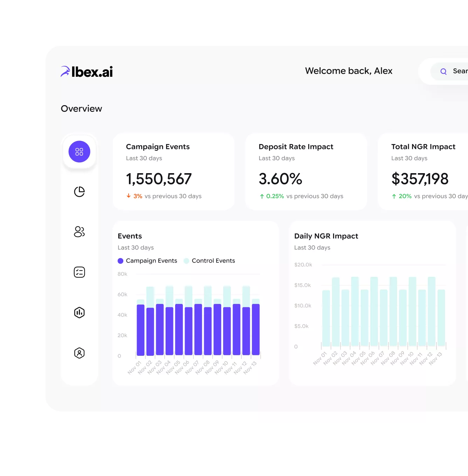Click 'Last 30 days' under Deposit Rate Impact
This screenshot has height=476, width=468.
pos(277,158)
